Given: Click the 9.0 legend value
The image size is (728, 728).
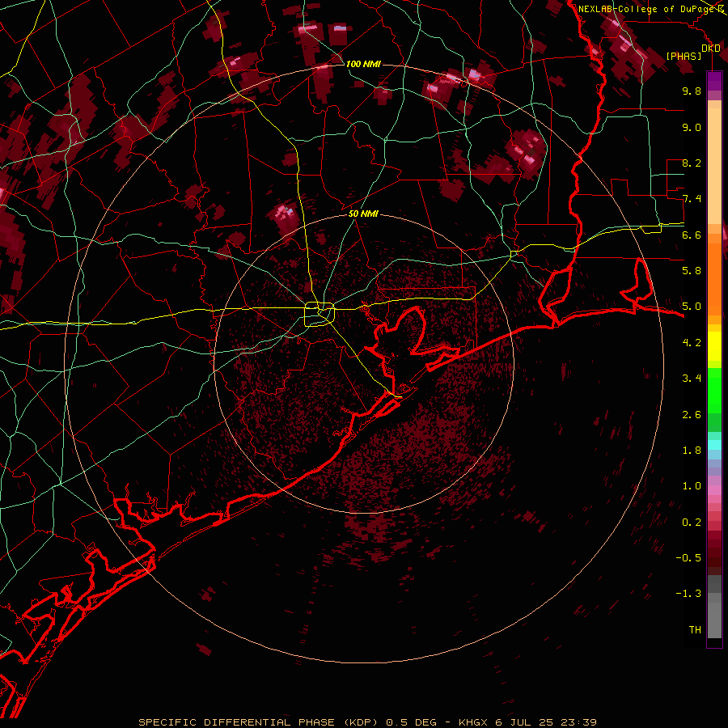Looking at the screenshot, I should pos(692,127).
